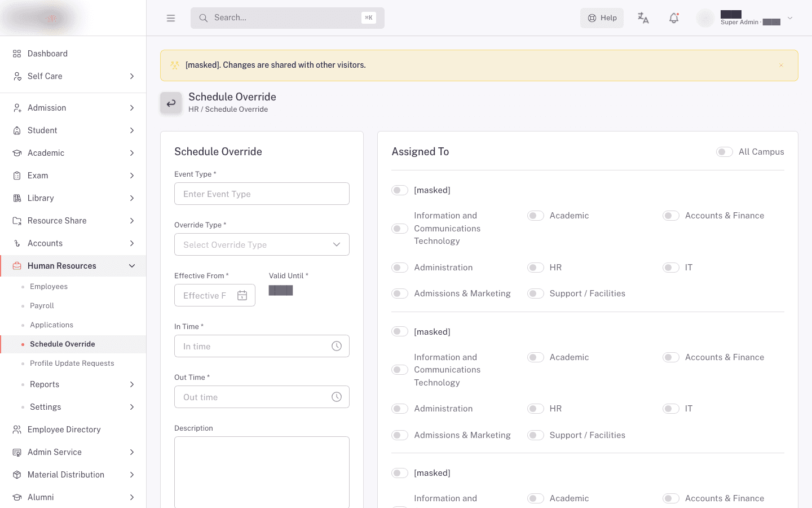The height and width of the screenshot is (508, 812).
Task: Click the Admission sidebar icon
Action: [x=17, y=108]
